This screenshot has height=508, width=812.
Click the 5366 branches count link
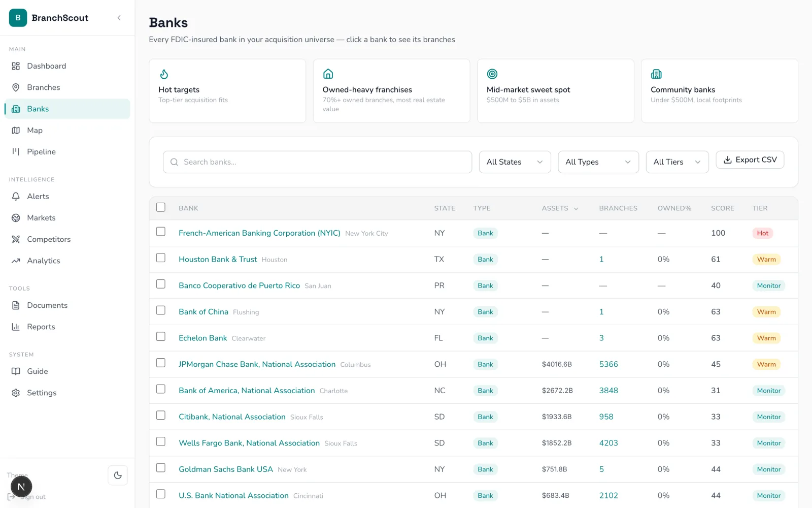[608, 364]
